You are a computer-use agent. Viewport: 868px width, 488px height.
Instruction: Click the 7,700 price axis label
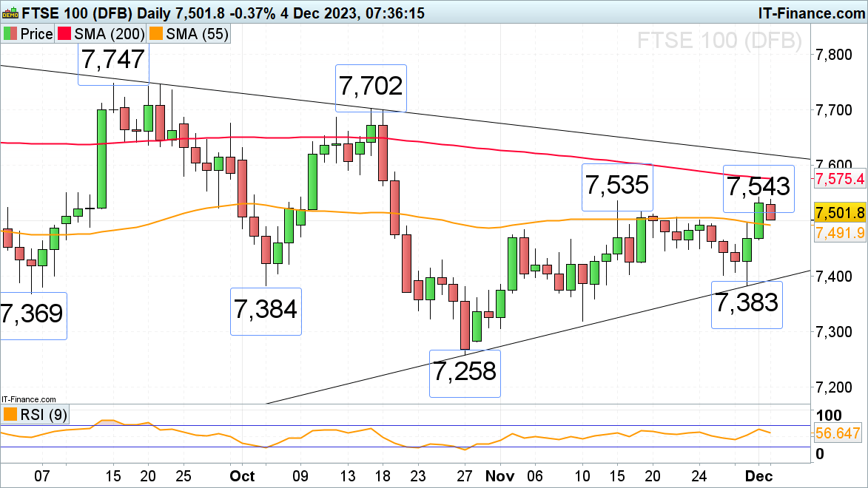834,109
